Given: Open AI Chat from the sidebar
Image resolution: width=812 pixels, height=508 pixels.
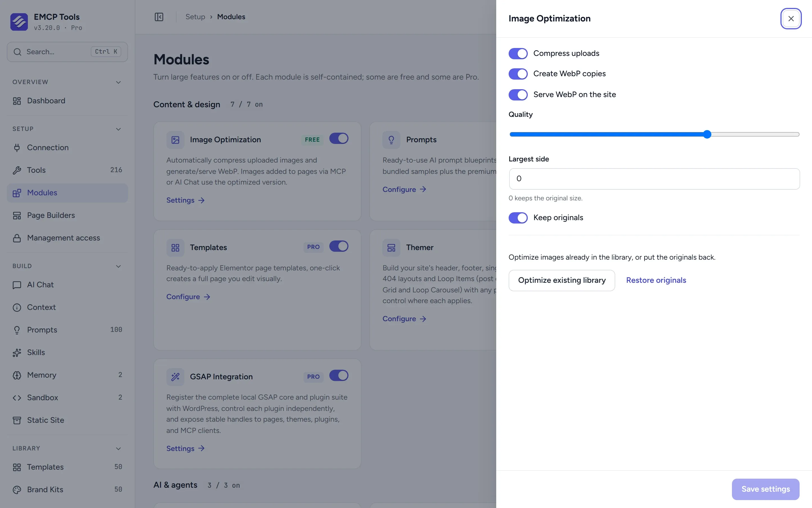Looking at the screenshot, I should pyautogui.click(x=67, y=285).
